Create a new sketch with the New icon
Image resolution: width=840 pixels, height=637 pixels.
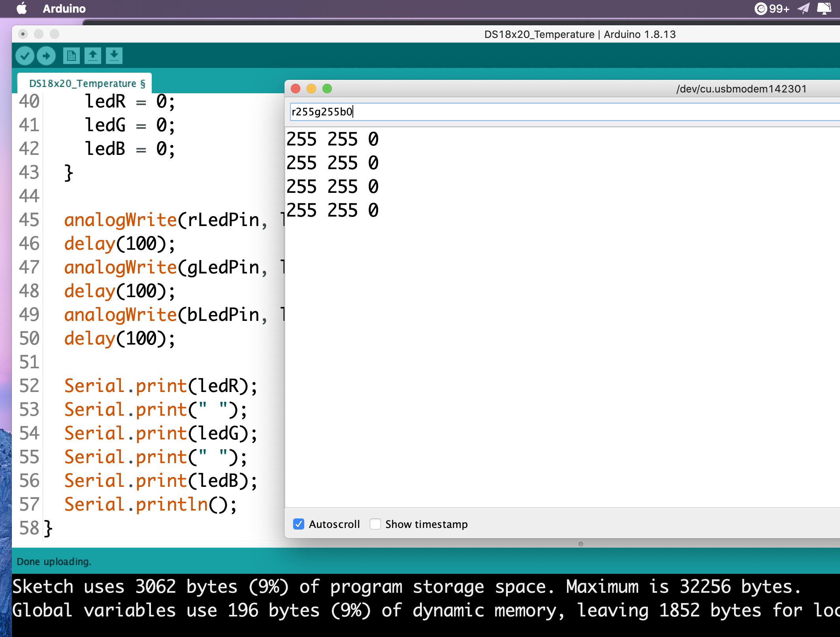[71, 56]
